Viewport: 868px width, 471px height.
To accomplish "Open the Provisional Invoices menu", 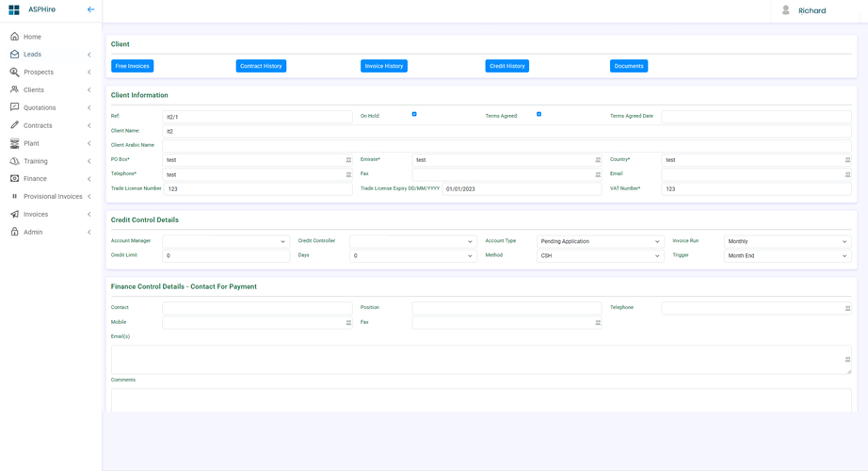I will coord(53,197).
